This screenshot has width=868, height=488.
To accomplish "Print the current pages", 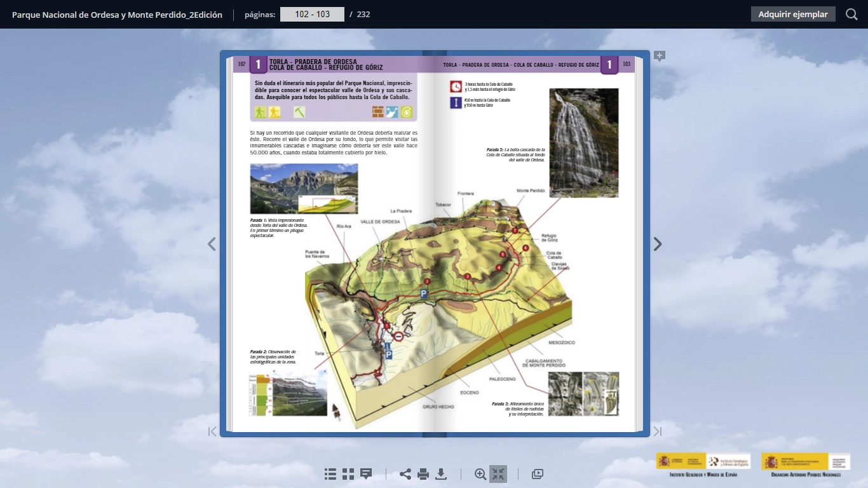I will pyautogui.click(x=422, y=473).
